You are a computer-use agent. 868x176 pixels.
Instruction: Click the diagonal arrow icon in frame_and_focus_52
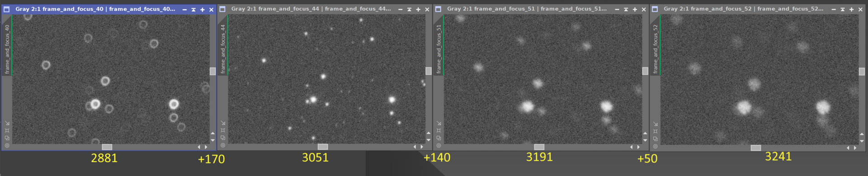[655, 124]
